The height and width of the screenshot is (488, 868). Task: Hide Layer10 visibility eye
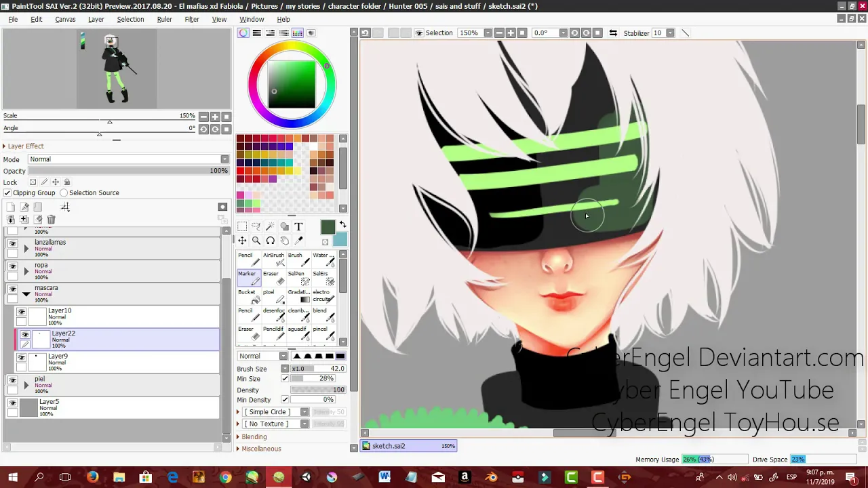pos(21,312)
